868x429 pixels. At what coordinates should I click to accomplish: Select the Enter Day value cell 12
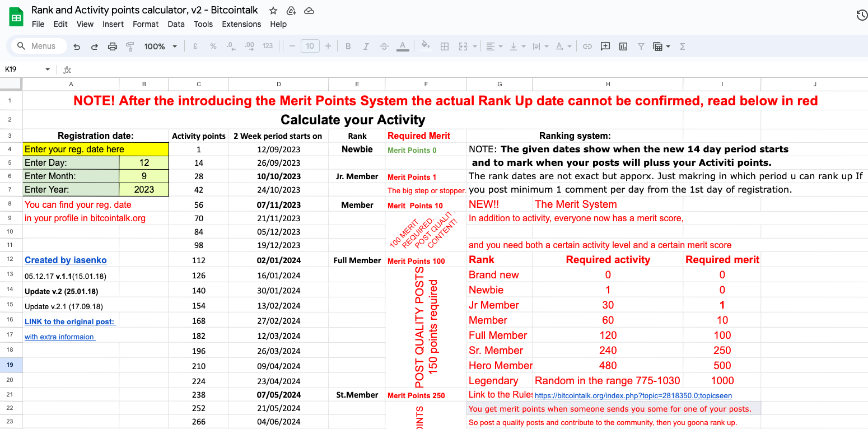point(144,162)
